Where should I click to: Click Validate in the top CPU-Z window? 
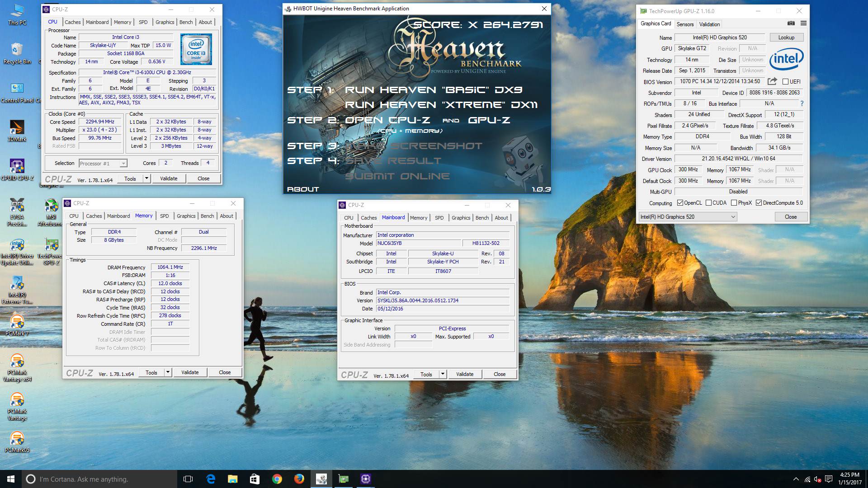pos(169,178)
